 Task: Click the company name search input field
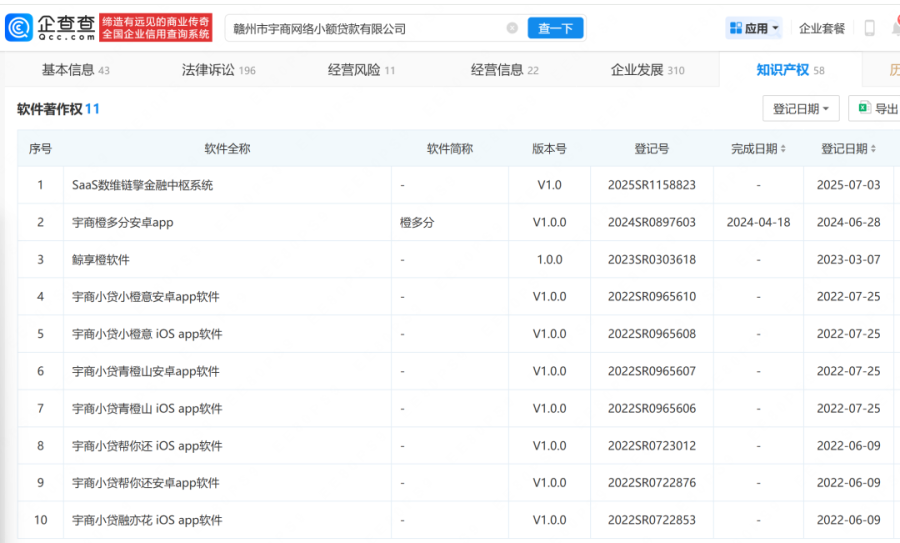[367, 28]
